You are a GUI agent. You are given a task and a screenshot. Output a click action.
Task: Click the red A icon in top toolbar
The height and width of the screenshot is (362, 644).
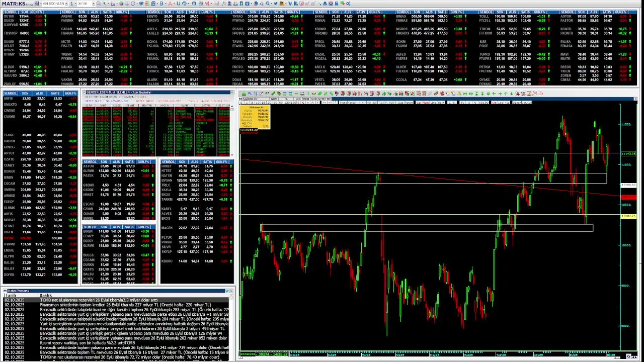coord(170,4)
